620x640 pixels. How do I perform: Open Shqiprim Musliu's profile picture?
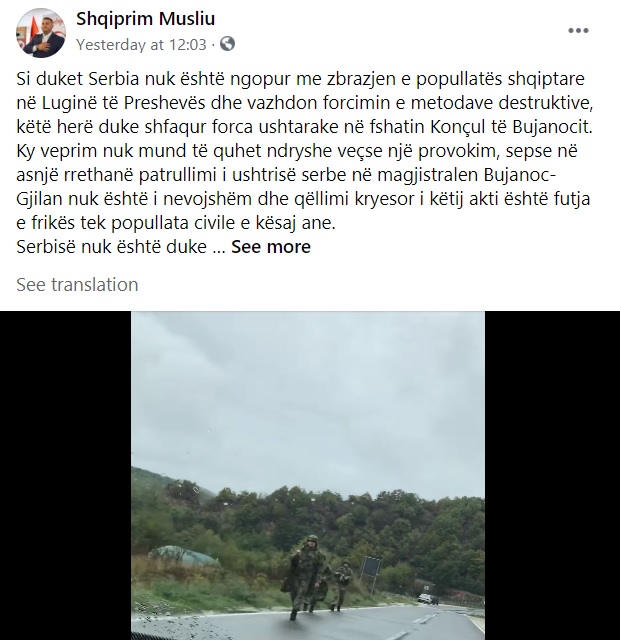pyautogui.click(x=41, y=32)
